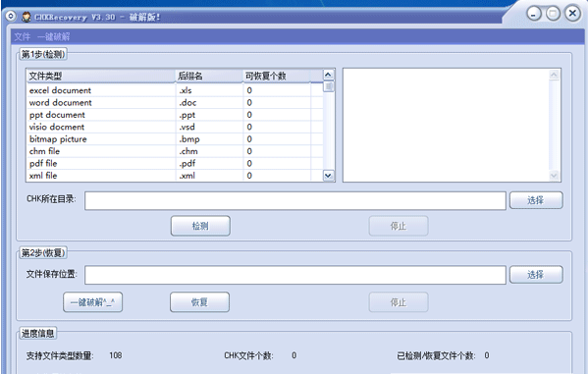The width and height of the screenshot is (588, 374).
Task: Click the 检测 button
Action: (200, 226)
